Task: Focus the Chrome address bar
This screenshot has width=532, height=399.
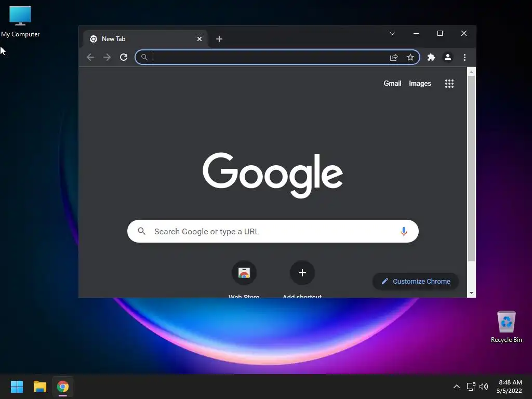Action: coord(277,57)
